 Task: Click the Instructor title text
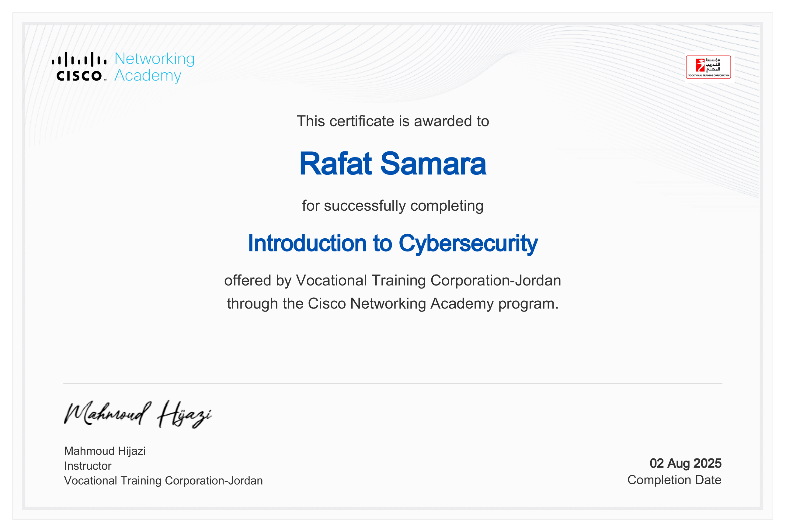point(88,466)
